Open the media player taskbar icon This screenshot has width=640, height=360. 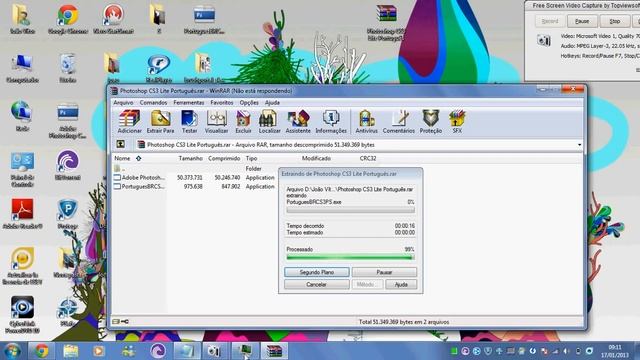click(x=98, y=351)
